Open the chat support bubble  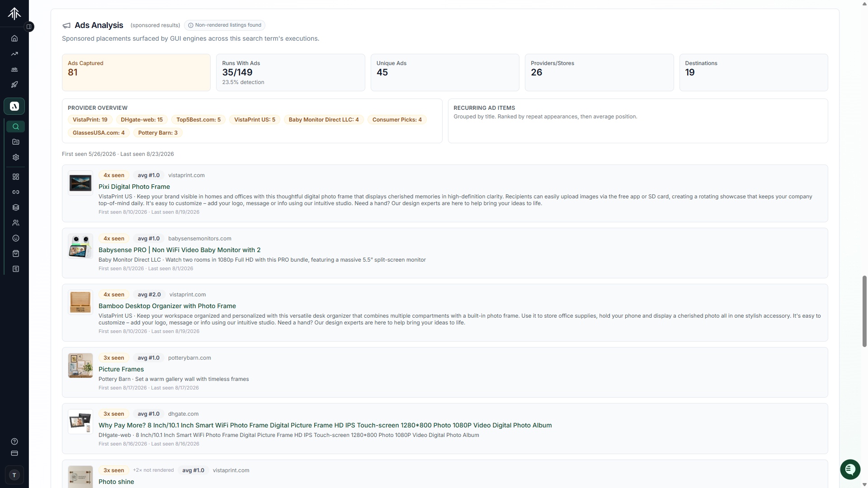point(850,469)
